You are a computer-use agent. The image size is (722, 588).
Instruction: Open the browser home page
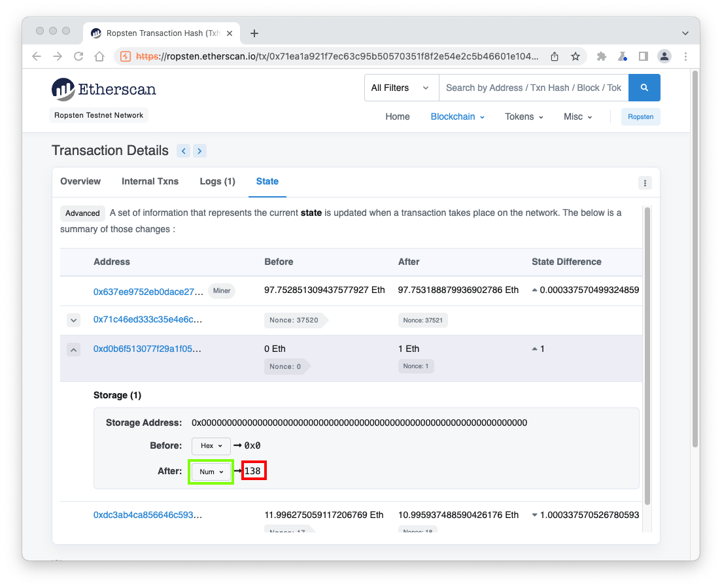click(99, 56)
